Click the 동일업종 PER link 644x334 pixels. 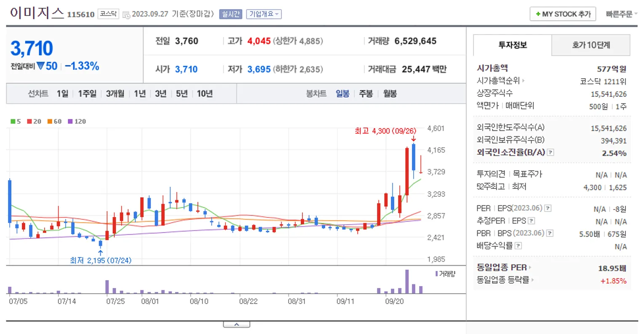[x=502, y=268]
